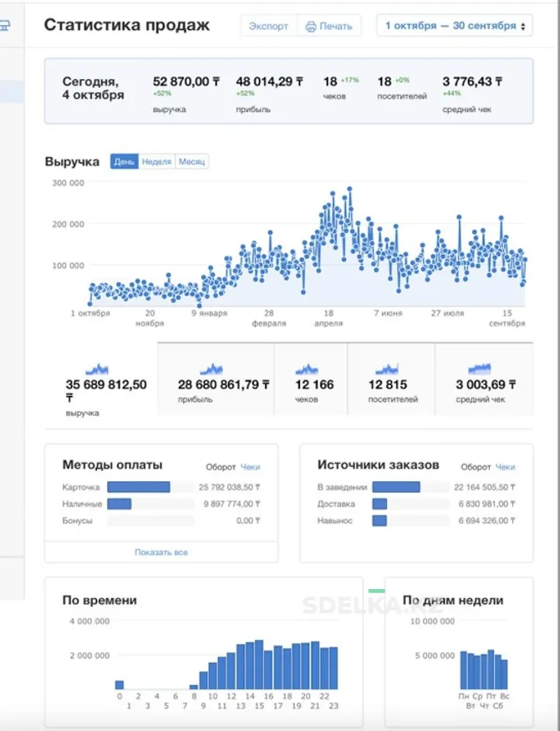Click the sidebar icon at top left

5,25
